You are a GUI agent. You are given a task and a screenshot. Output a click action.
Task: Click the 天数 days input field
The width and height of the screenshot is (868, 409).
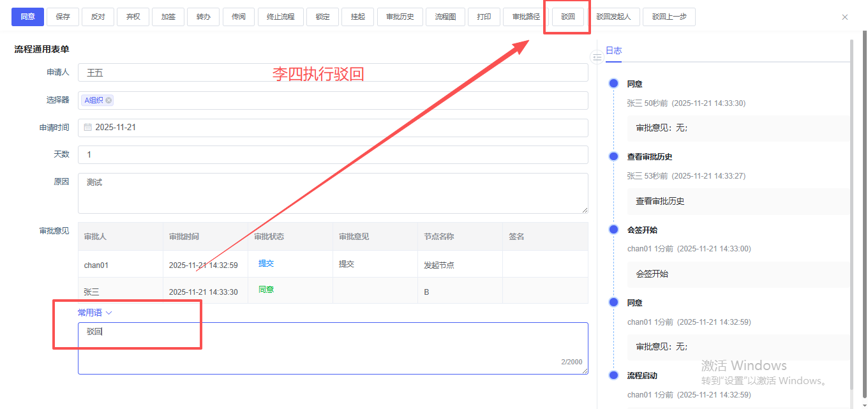(x=332, y=154)
